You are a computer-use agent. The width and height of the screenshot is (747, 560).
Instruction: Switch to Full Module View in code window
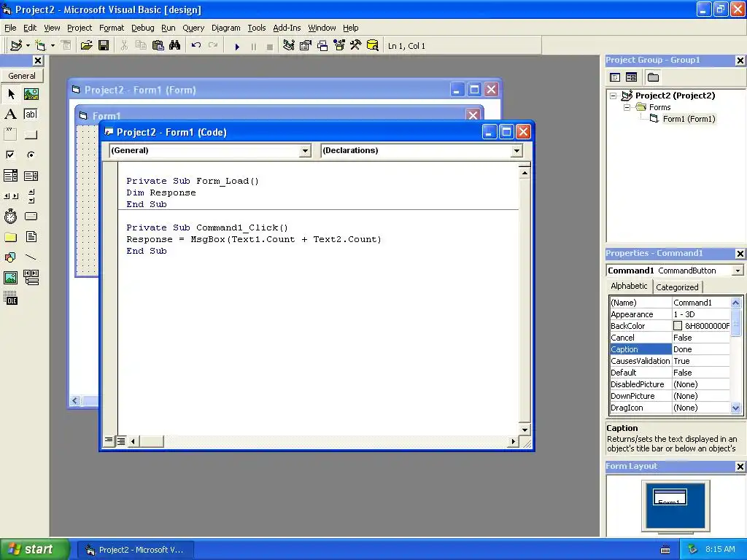121,441
